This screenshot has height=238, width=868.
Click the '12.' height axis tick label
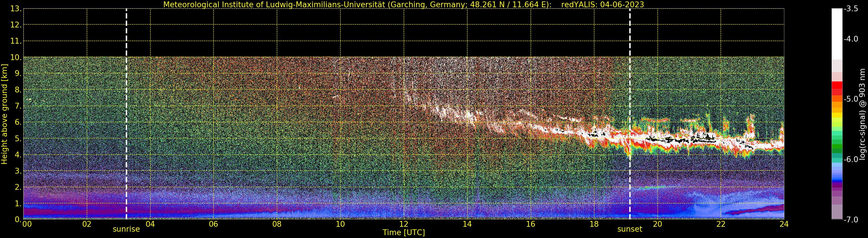click(16, 25)
